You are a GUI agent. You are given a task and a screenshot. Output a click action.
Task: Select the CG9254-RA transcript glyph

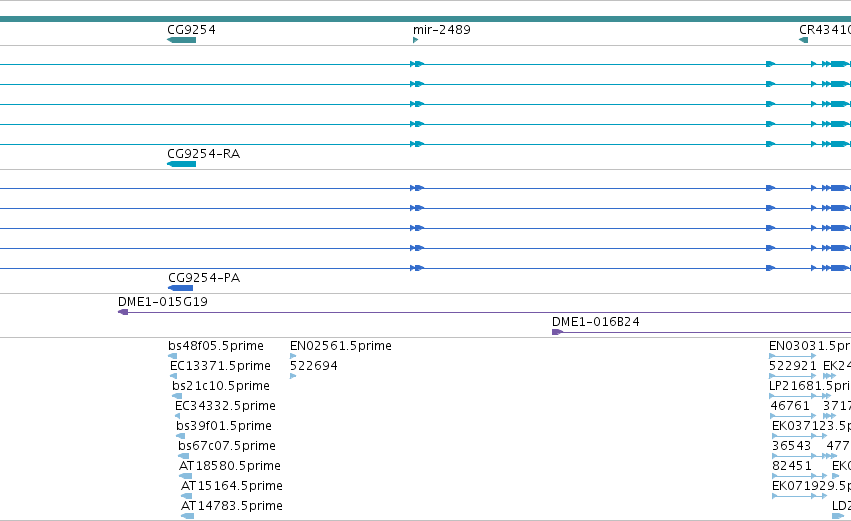181,164
